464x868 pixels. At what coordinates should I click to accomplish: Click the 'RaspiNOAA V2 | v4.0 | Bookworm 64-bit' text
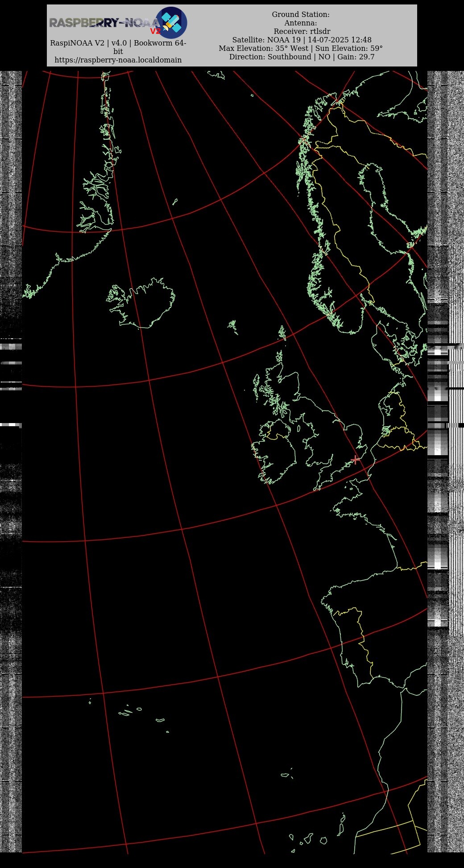[118, 47]
